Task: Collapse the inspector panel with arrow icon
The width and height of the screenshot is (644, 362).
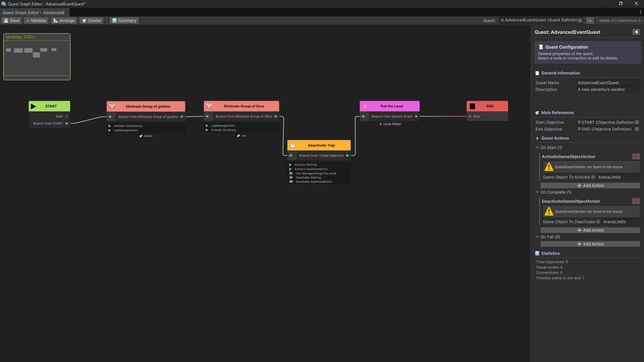Action: click(x=636, y=32)
